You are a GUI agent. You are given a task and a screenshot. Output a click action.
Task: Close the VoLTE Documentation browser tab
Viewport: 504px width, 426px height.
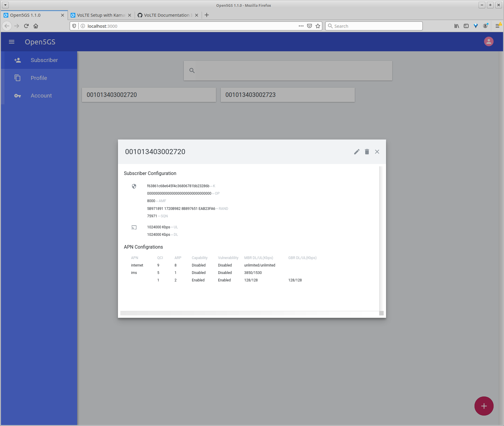click(197, 15)
